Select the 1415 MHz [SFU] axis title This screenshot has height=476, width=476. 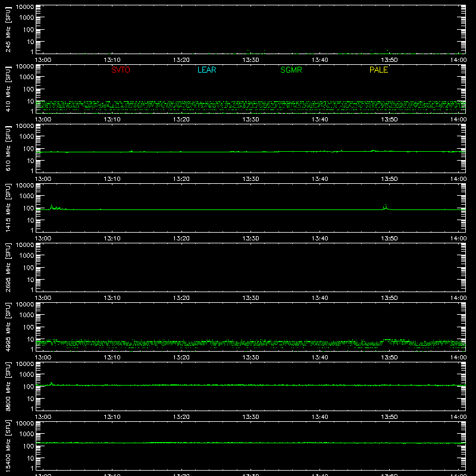[x=8, y=208]
